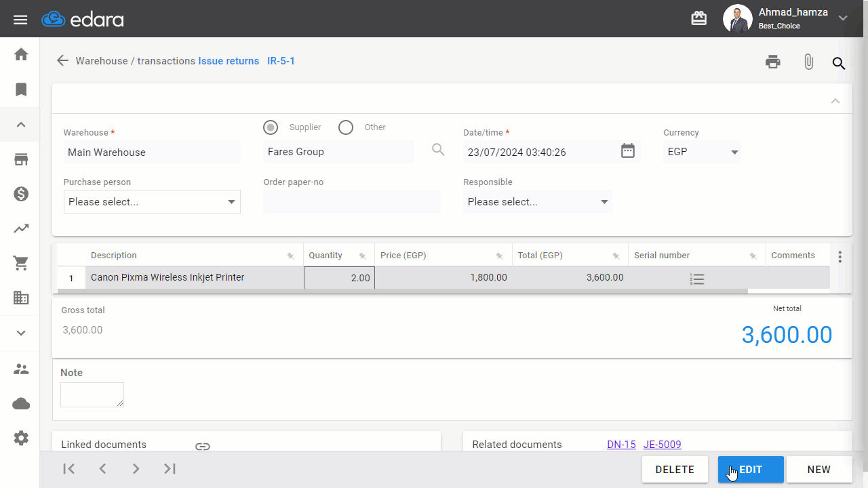
Task: Click the Issue returns breadcrumb link
Action: coord(229,61)
